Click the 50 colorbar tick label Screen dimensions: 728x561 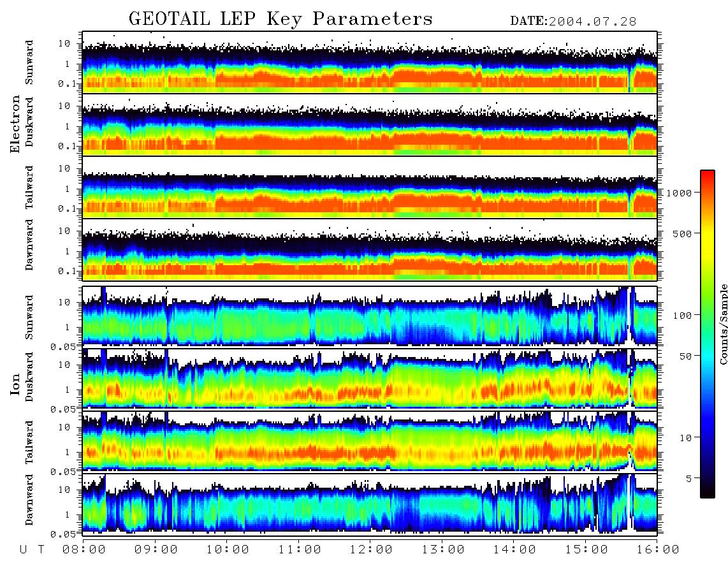(x=685, y=356)
